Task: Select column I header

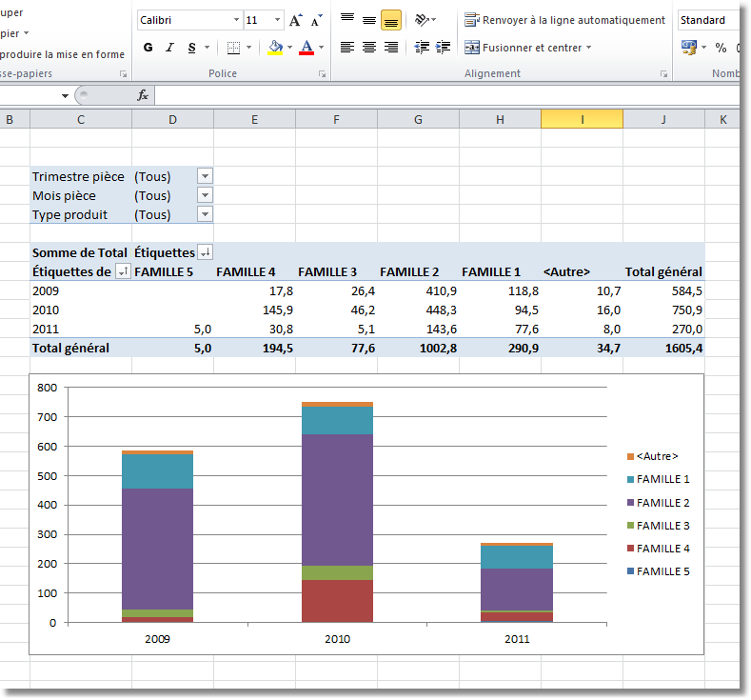Action: click(x=582, y=119)
